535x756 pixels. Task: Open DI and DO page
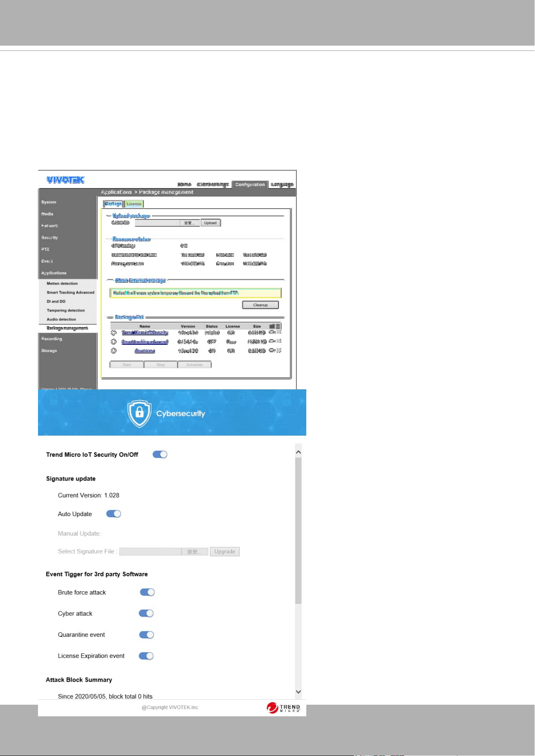click(56, 301)
